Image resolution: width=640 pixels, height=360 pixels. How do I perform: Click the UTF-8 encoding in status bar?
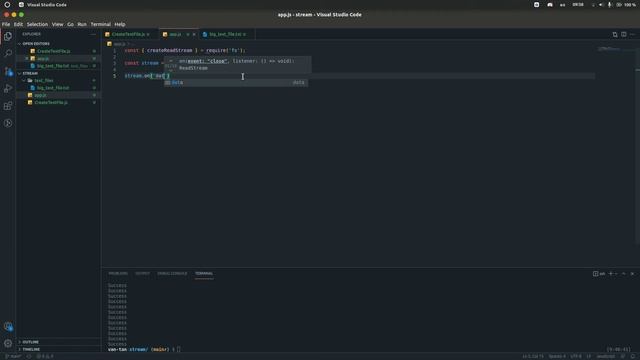click(576, 356)
